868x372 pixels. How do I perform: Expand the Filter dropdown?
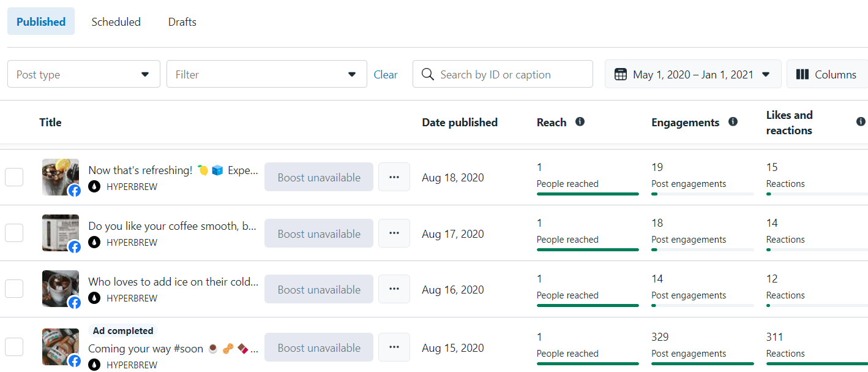(x=266, y=75)
